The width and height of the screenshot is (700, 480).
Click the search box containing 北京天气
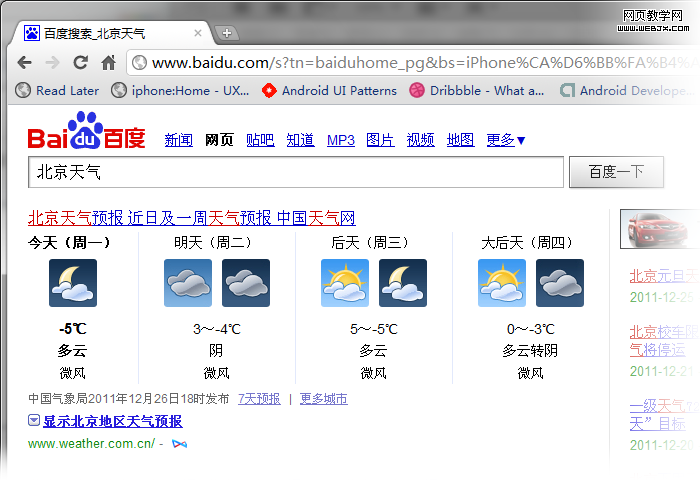pos(296,172)
